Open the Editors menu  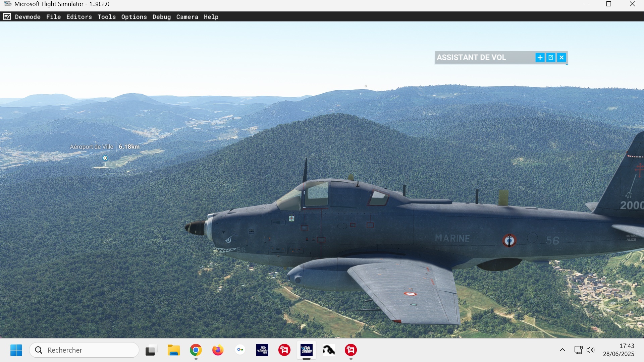(x=79, y=17)
